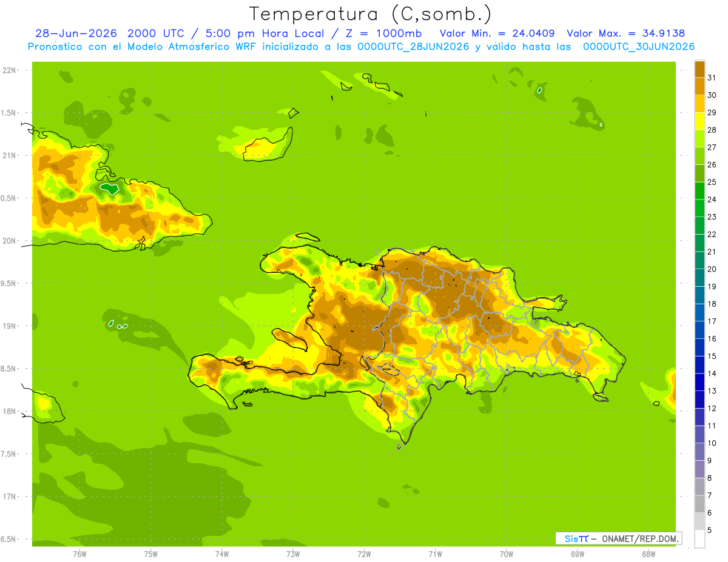The width and height of the screenshot is (728, 562).
Task: Click the 22N latitude label
Action: [10, 70]
